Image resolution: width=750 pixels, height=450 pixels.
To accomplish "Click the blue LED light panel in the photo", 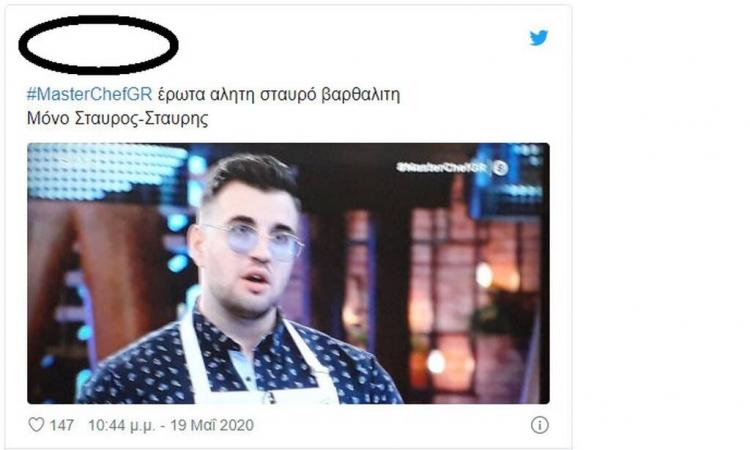I will [x=108, y=170].
